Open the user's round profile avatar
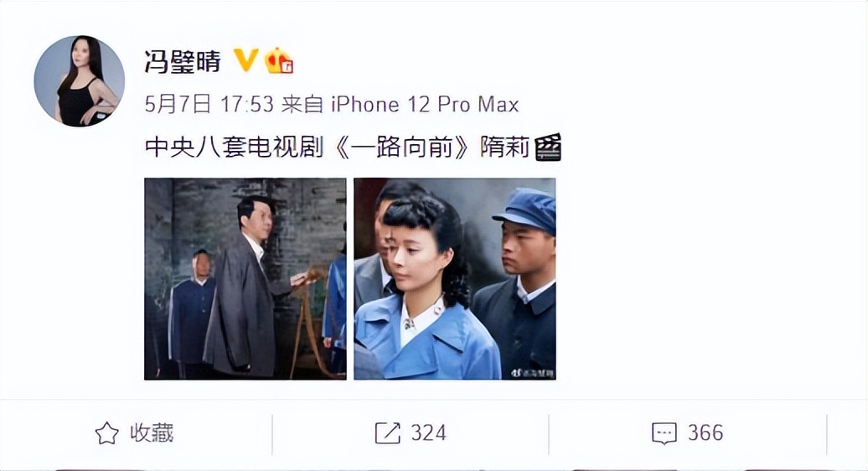The height and width of the screenshot is (471, 868). pyautogui.click(x=79, y=80)
